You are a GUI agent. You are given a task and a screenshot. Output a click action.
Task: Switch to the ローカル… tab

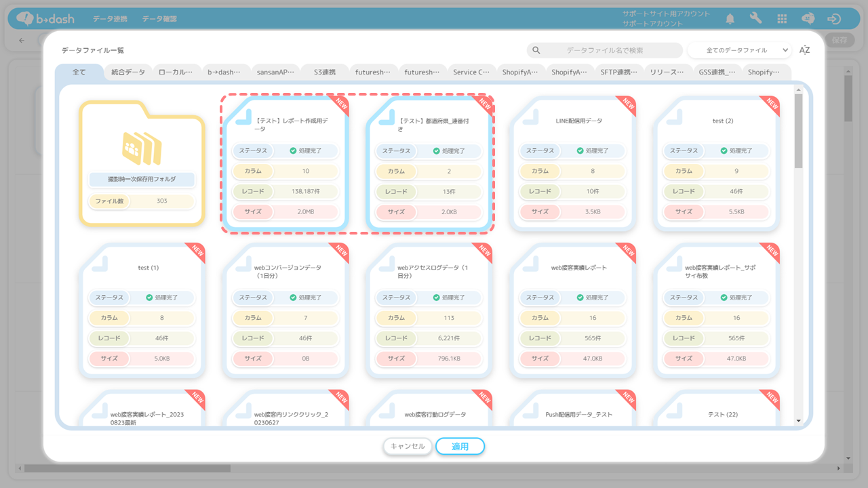(x=176, y=72)
